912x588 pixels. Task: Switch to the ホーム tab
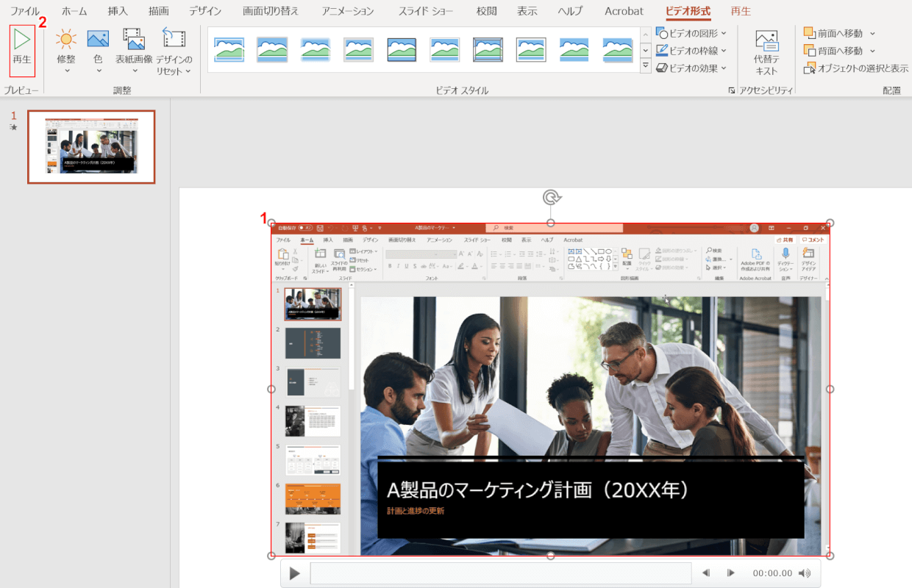tap(74, 11)
